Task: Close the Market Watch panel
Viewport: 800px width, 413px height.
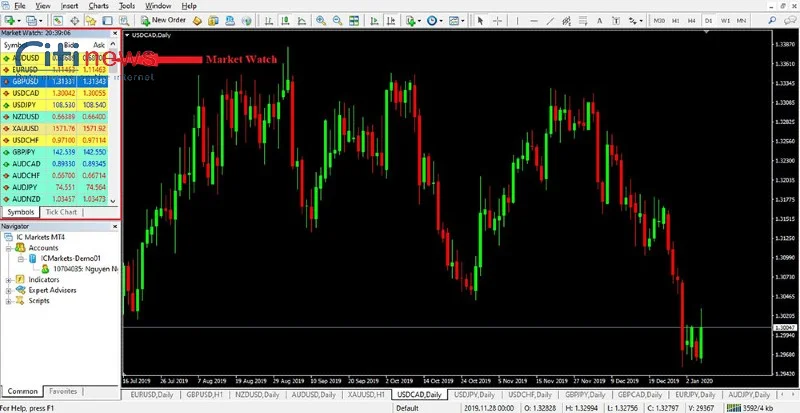Action: pos(115,33)
